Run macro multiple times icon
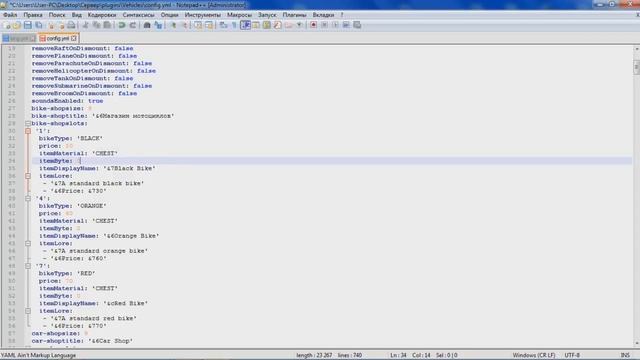The image size is (640, 360). [x=346, y=25]
